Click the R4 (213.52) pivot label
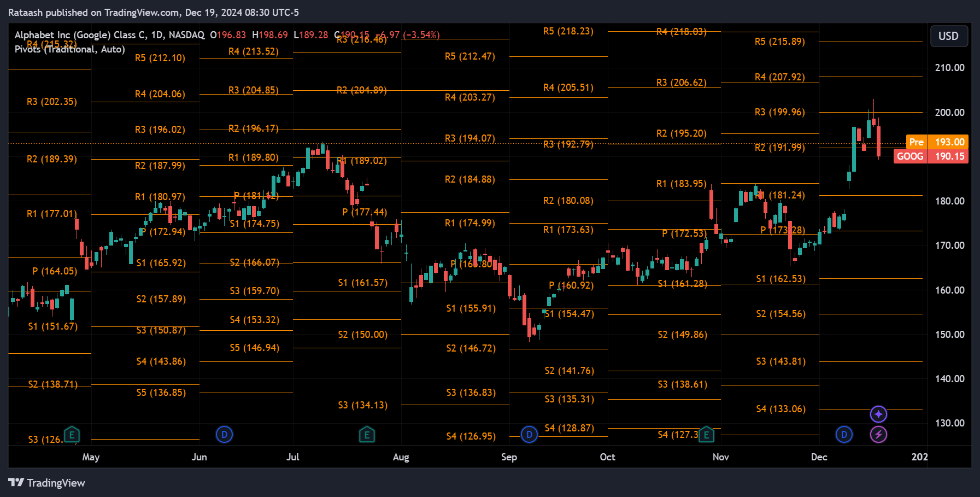 point(254,51)
